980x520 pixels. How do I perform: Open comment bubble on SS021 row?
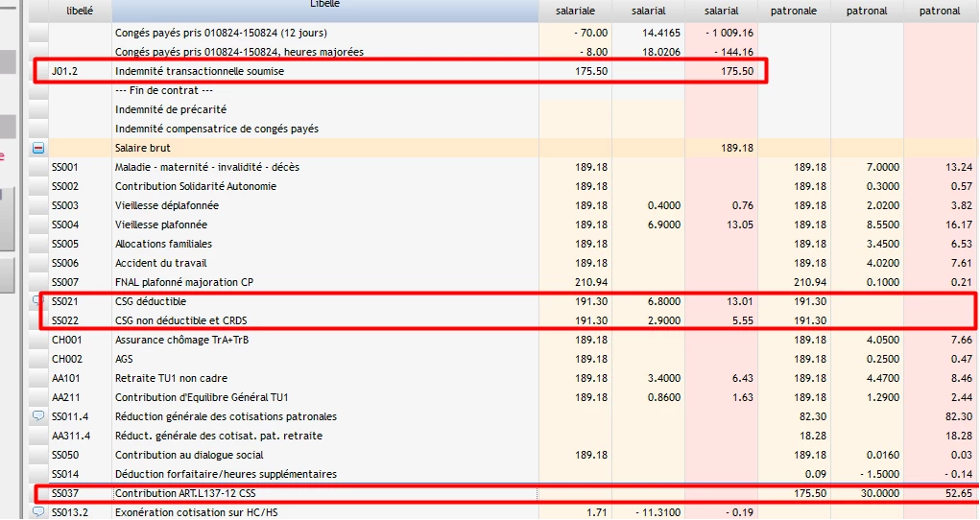(36, 300)
